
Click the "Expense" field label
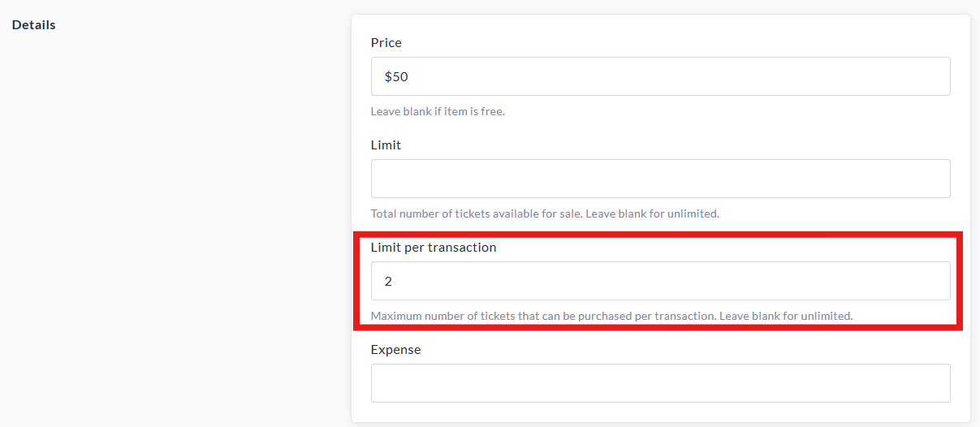(x=396, y=349)
